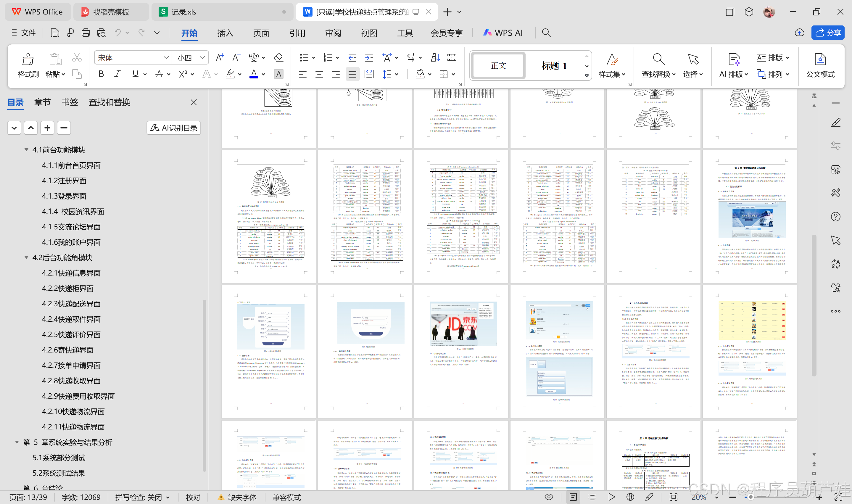The width and height of the screenshot is (852, 504).
Task: Toggle italic formatting
Action: pos(117,74)
